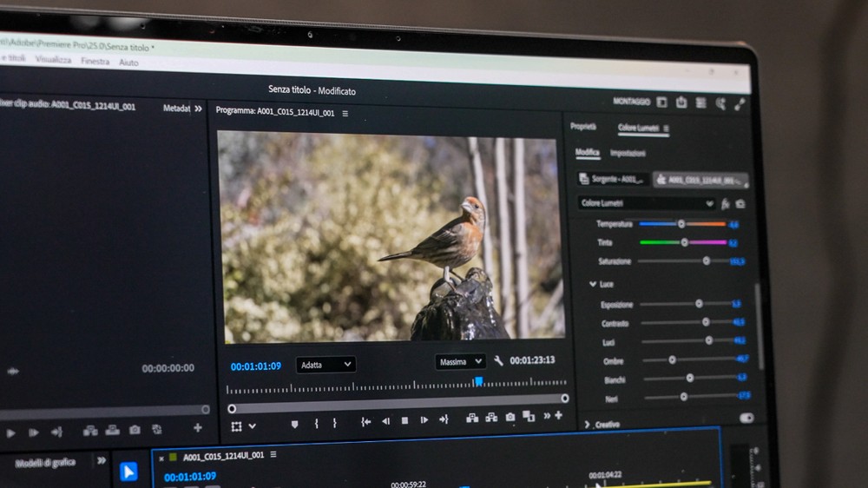The width and height of the screenshot is (868, 488).
Task: Expand hidden tabs next to Modelli di grafica
Action: click(x=102, y=461)
